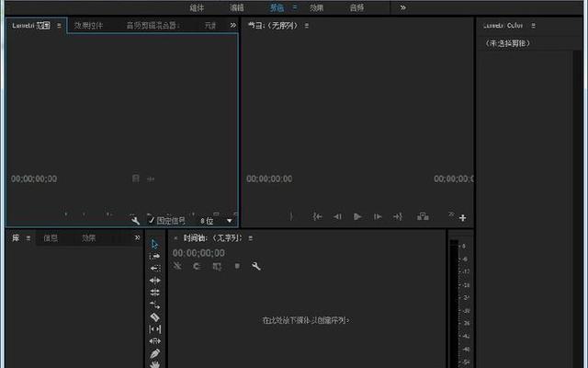Open timeline wrench display settings
Image resolution: width=588 pixels, height=368 pixels.
tap(256, 266)
